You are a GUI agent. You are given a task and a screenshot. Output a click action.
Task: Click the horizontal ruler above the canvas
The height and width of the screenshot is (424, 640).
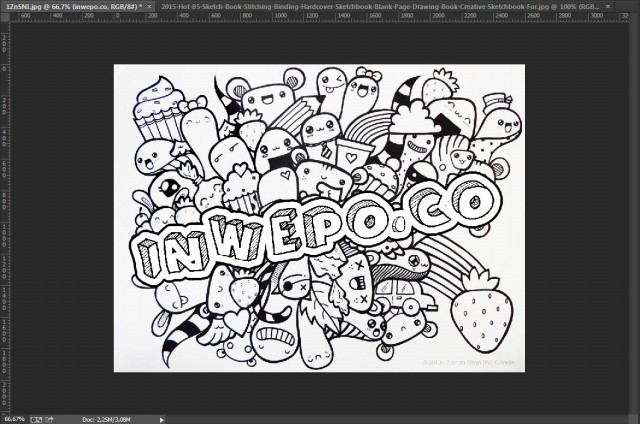click(x=320, y=17)
